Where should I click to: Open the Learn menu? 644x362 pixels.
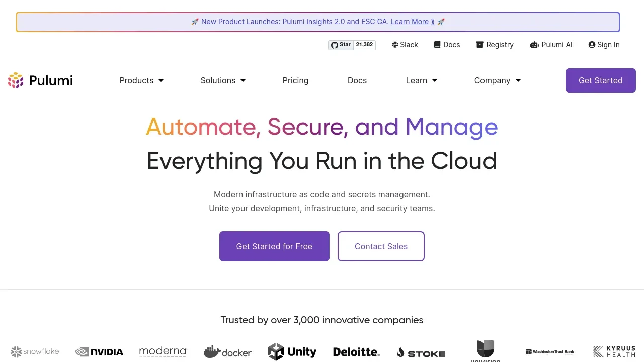point(422,80)
